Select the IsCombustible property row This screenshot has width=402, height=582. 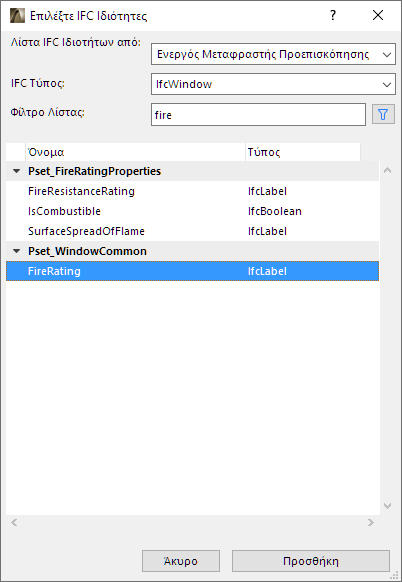(x=192, y=211)
